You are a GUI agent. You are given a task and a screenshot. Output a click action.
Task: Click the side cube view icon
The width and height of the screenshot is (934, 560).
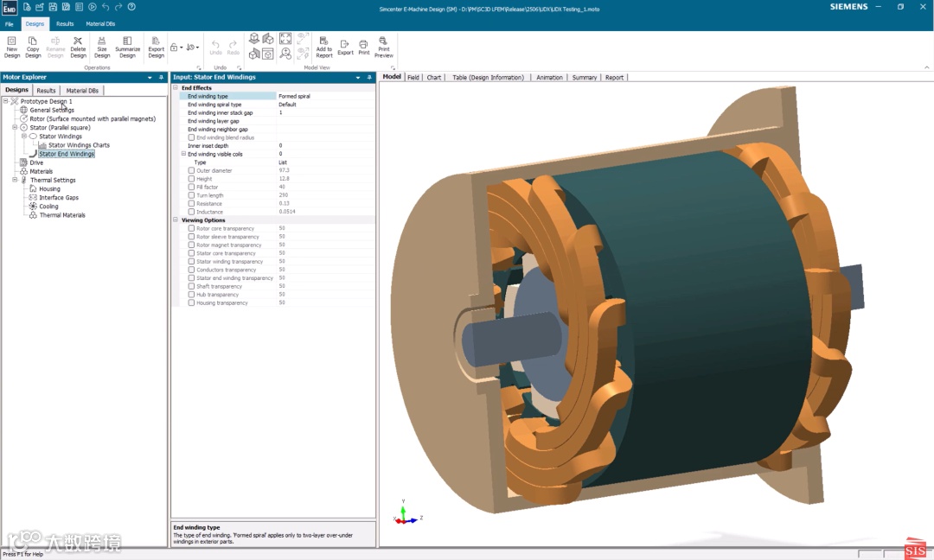(x=254, y=54)
